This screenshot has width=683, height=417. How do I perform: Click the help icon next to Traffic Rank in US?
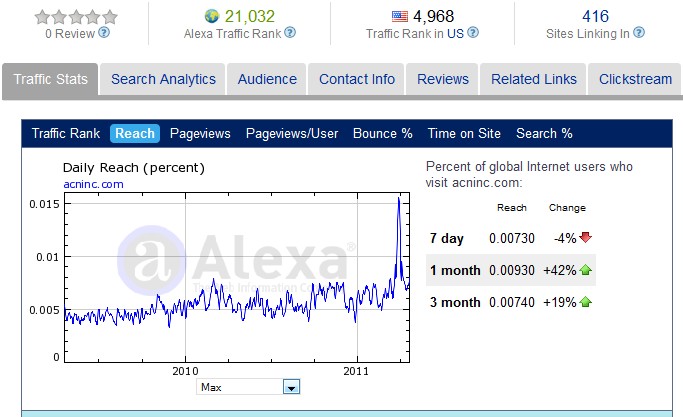pos(473,33)
